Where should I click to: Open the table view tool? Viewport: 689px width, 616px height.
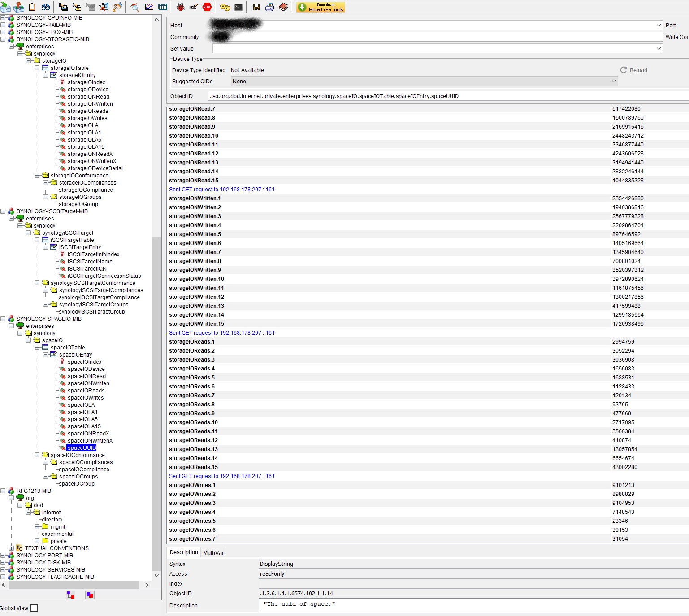point(163,7)
